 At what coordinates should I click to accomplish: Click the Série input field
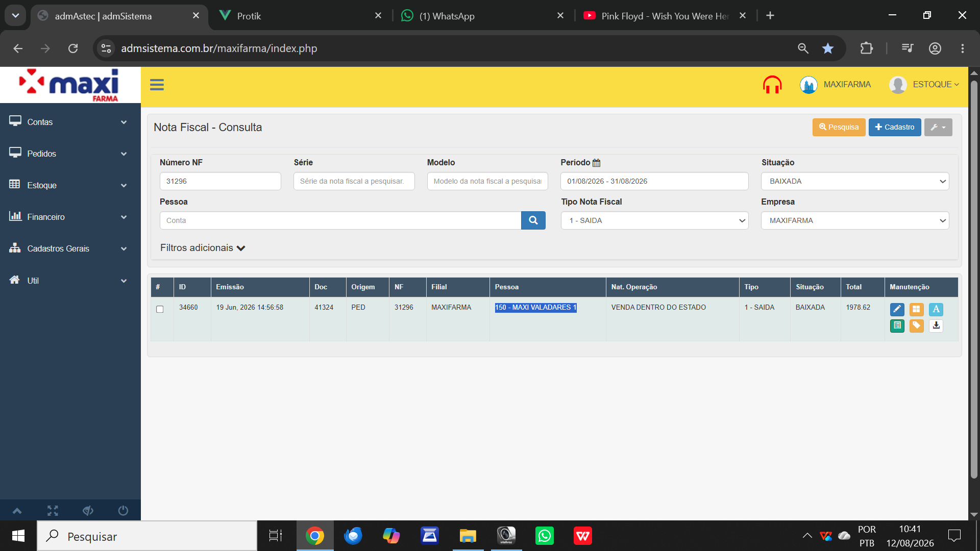tap(354, 181)
